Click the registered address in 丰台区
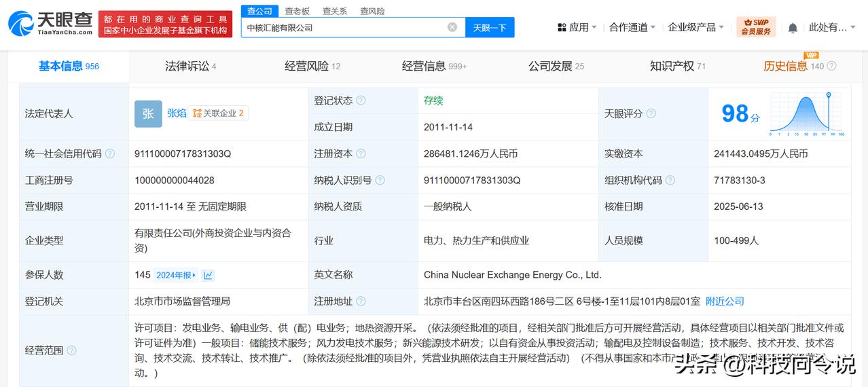 coord(562,301)
